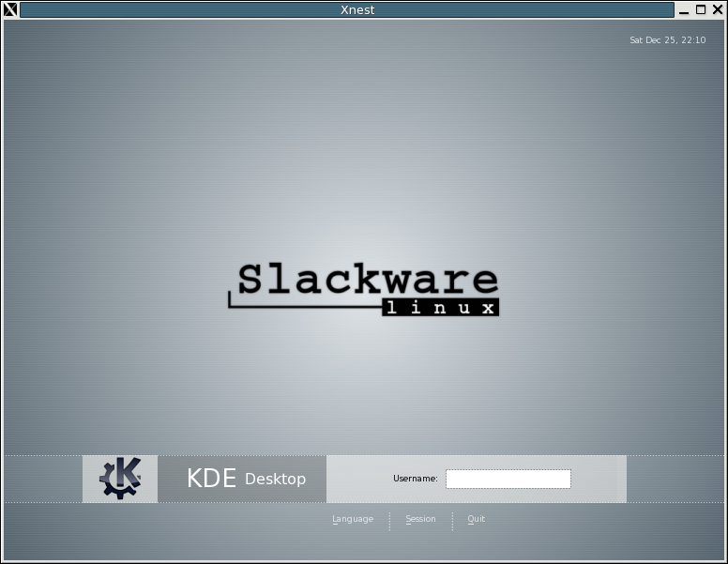Click the X icon in Xnest title bar
Viewport: 728px width, 564px height.
point(10,9)
